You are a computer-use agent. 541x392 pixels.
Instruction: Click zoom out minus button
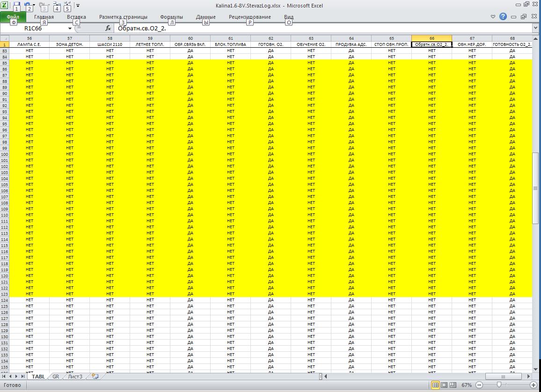pyautogui.click(x=479, y=385)
